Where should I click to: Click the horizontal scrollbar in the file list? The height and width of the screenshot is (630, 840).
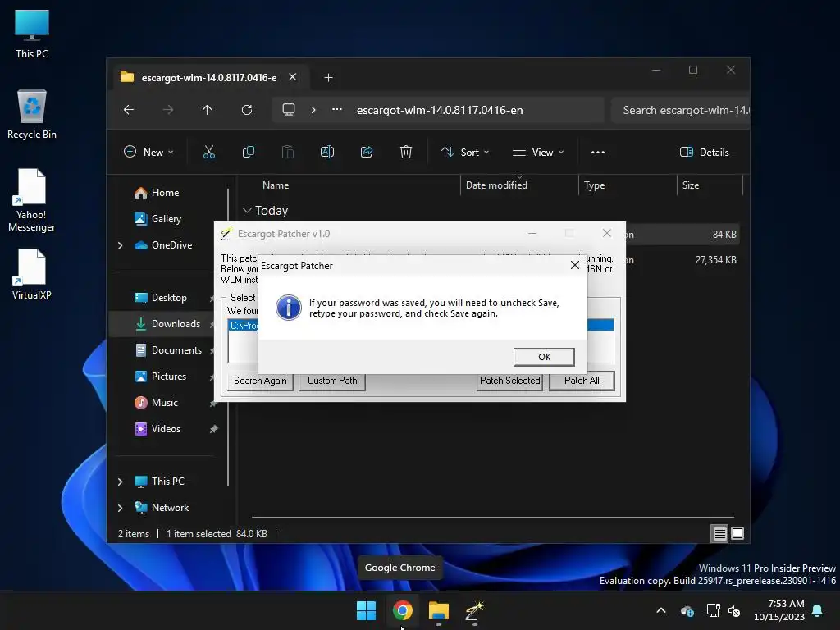click(x=492, y=518)
